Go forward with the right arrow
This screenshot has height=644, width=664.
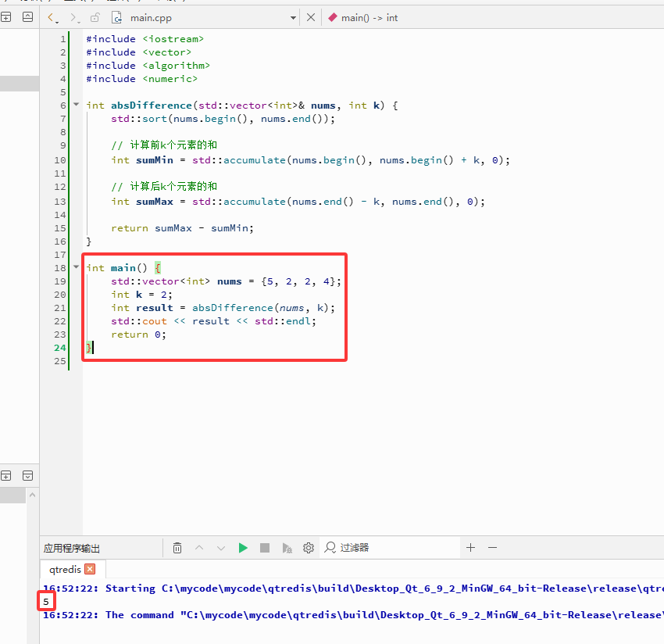[x=73, y=17]
